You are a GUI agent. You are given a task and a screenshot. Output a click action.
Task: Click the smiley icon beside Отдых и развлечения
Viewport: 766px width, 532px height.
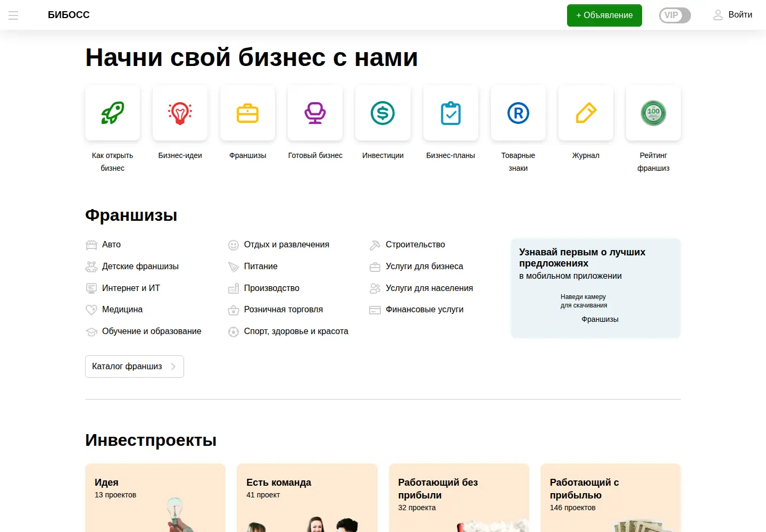click(234, 245)
